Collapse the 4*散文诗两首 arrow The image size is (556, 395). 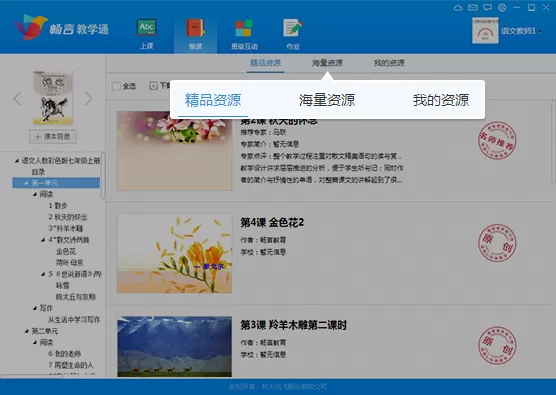(x=43, y=240)
